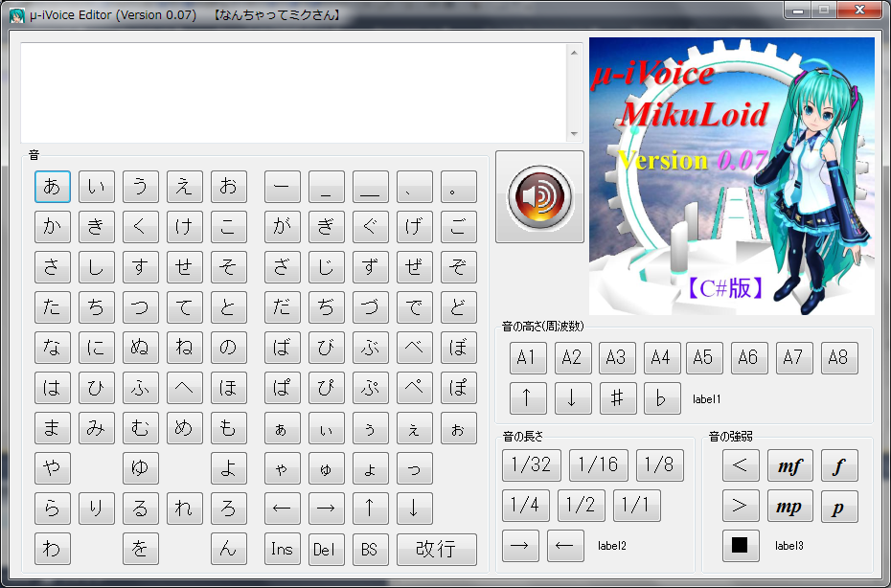Insert the small ゃ character
Screen dimensions: 891x588
click(283, 467)
